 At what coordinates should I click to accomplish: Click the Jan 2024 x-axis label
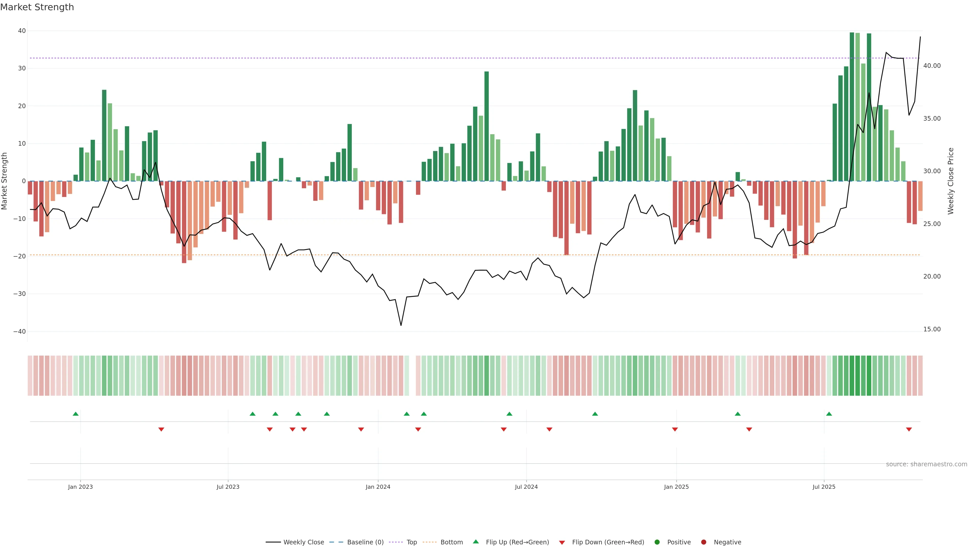point(378,487)
